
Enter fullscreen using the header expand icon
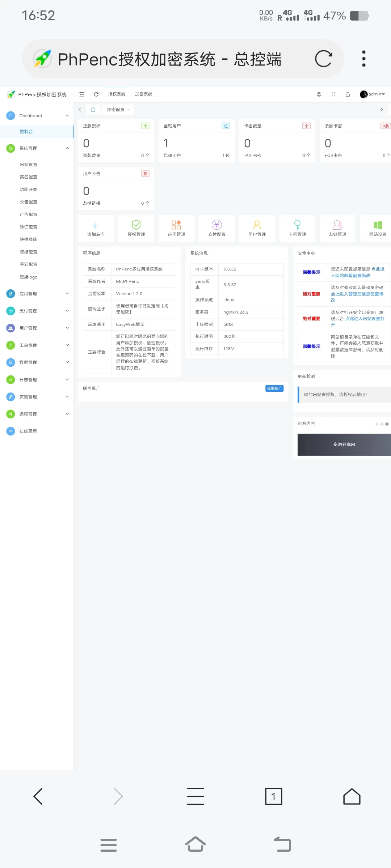tap(333, 94)
